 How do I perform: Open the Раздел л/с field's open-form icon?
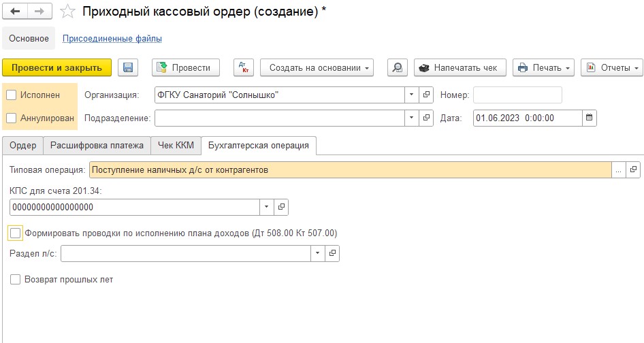332,253
